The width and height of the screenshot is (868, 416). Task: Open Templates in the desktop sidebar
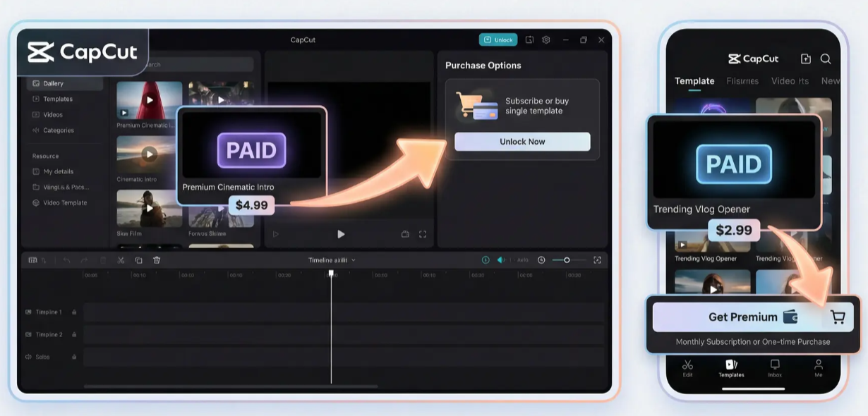pos(52,99)
